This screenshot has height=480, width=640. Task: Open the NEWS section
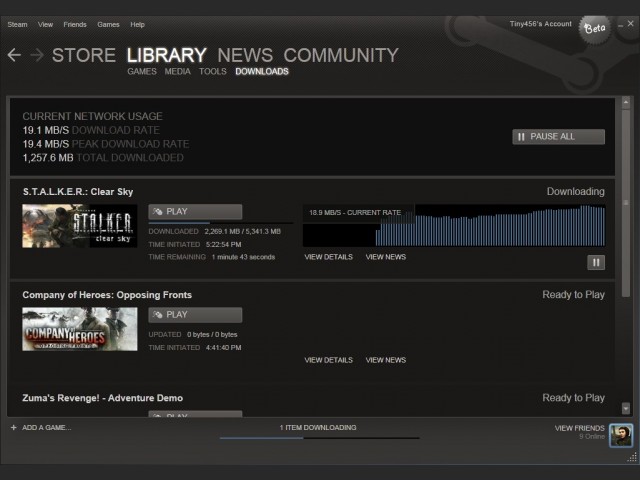pyautogui.click(x=245, y=55)
